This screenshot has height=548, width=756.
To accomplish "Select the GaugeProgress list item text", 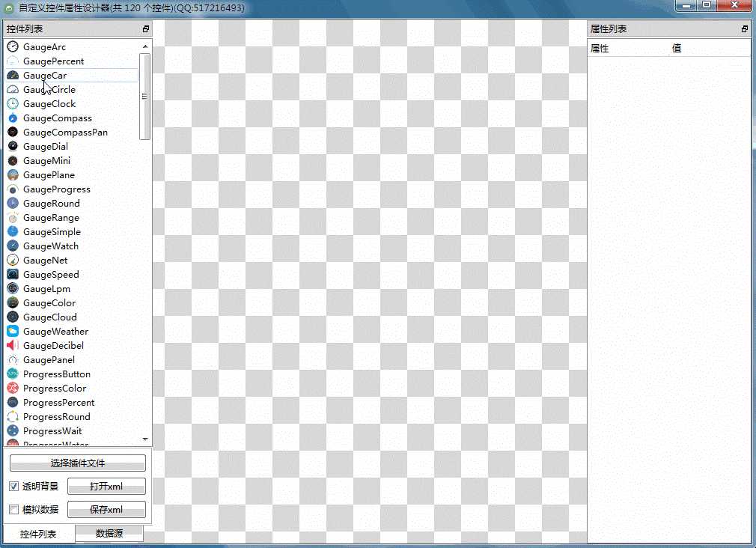I will [57, 189].
